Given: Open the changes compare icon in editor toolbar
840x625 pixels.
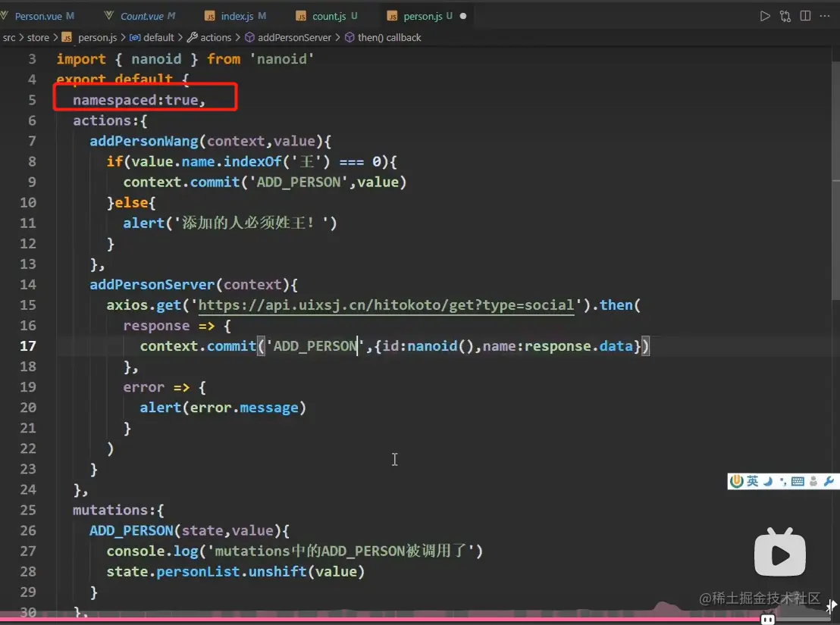Looking at the screenshot, I should (x=785, y=16).
